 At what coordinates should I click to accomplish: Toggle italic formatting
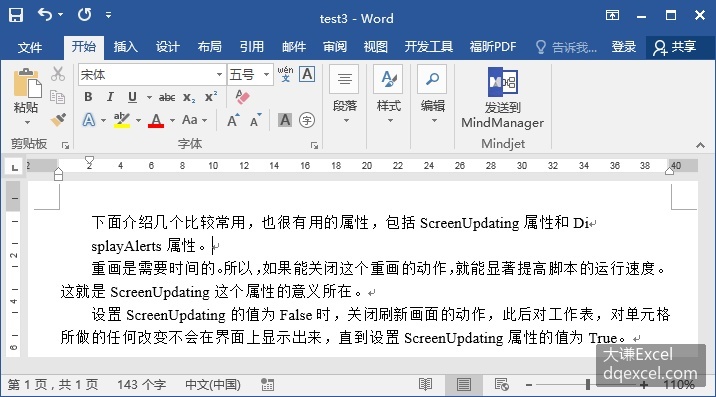point(110,96)
